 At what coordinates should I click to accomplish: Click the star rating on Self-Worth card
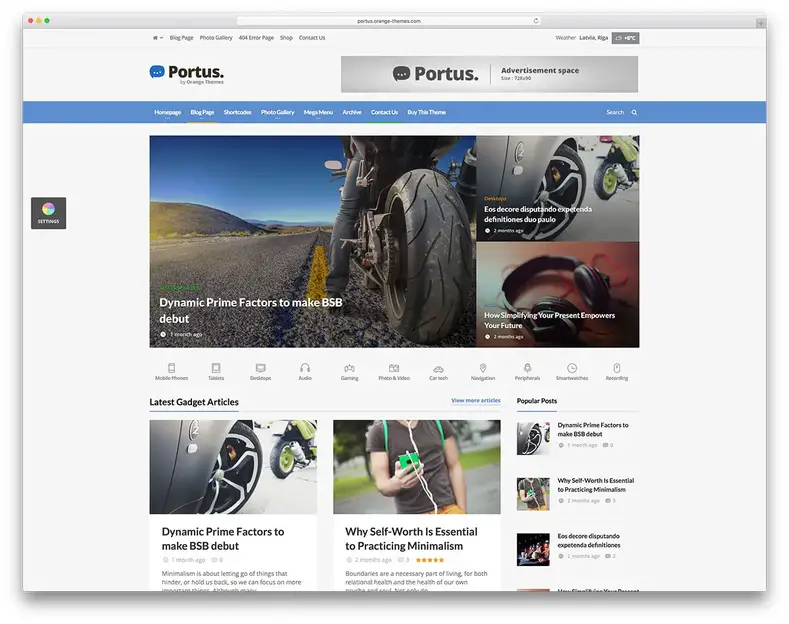click(x=430, y=560)
